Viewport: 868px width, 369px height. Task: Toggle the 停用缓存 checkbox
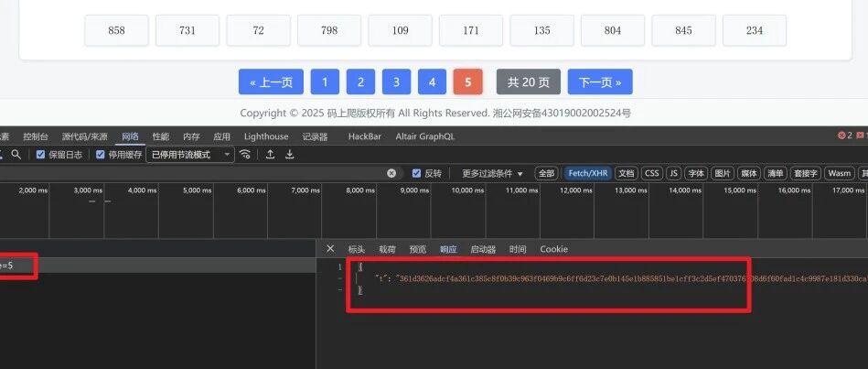point(101,155)
